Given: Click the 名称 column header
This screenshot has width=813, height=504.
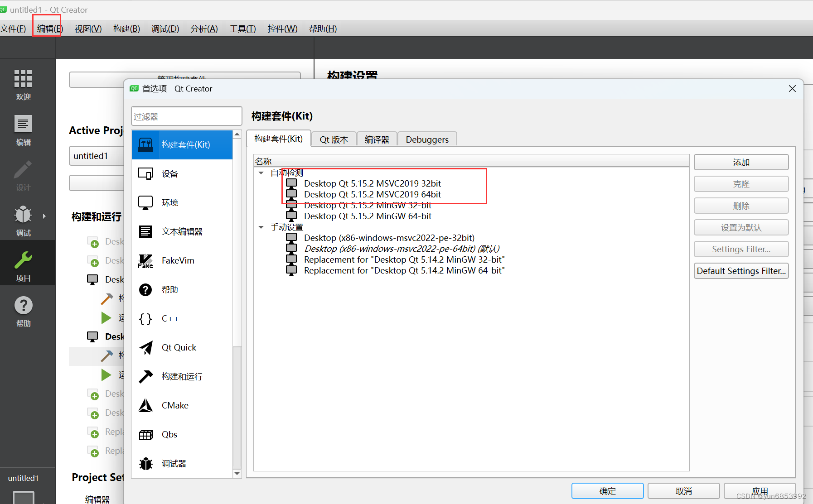Looking at the screenshot, I should coord(471,161).
